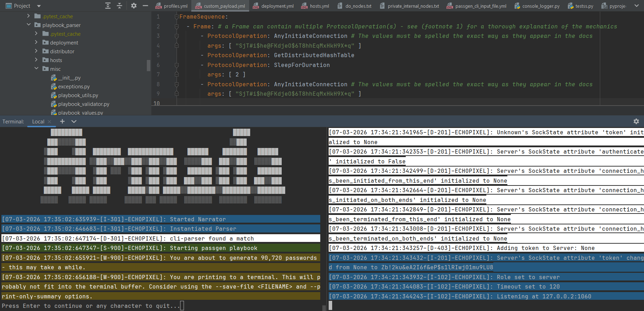Viewport: 644px width, 311px height.
Task: Expand the deployment folder
Action: pyautogui.click(x=36, y=42)
